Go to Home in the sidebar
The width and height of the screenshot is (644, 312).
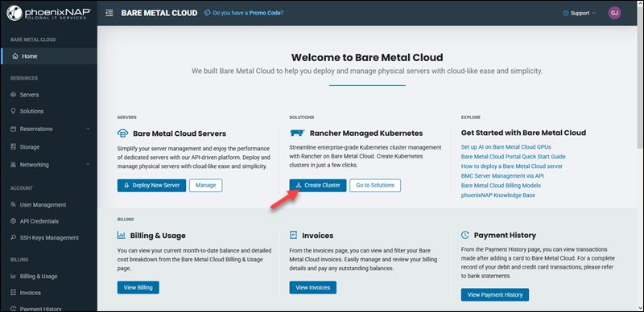(48, 56)
